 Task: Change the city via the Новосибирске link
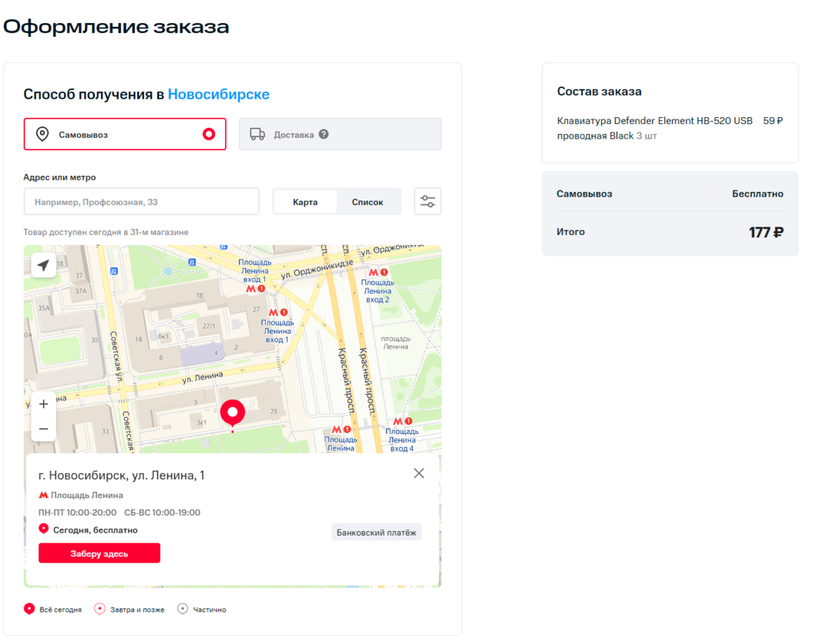pyautogui.click(x=219, y=94)
